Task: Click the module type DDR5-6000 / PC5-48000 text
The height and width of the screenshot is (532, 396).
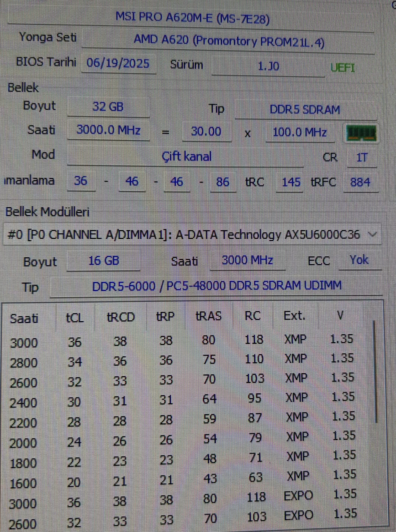Action: click(x=217, y=286)
